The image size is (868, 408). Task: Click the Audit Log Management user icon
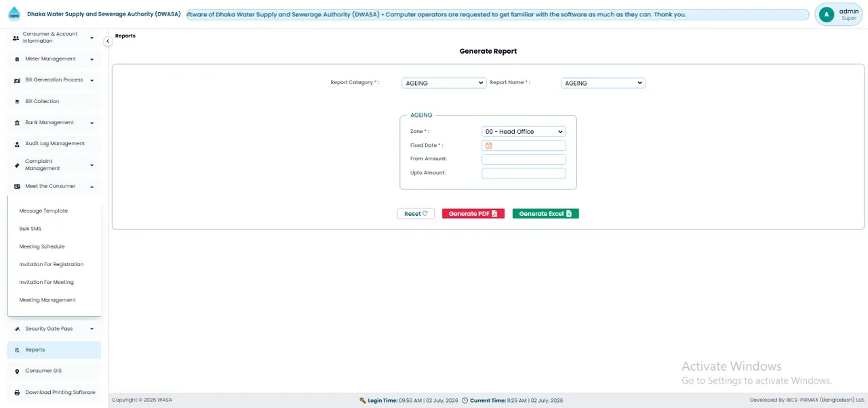17,144
